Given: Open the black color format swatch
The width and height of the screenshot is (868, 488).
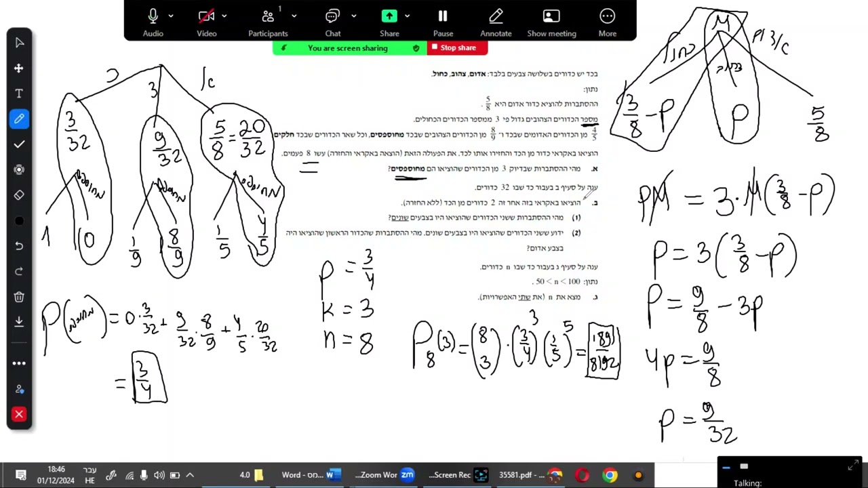Looking at the screenshot, I should [x=19, y=221].
